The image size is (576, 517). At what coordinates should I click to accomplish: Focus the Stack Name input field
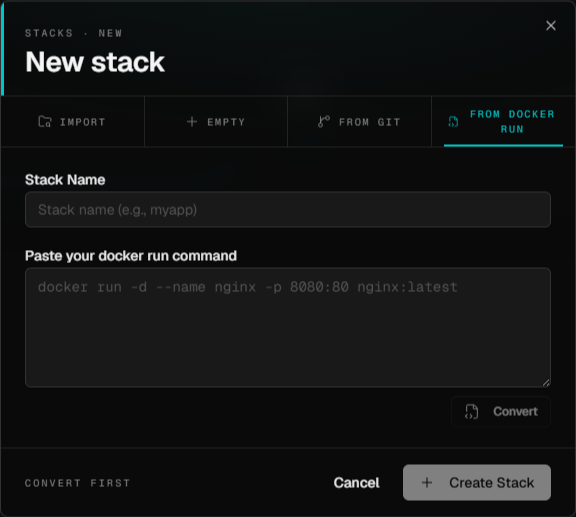point(288,209)
